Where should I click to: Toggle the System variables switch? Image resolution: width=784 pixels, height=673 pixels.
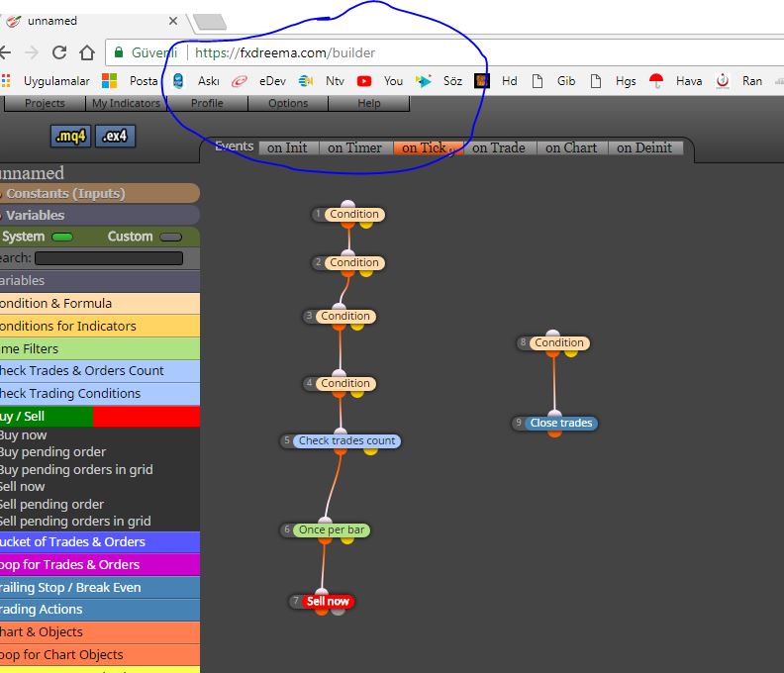[x=62, y=237]
